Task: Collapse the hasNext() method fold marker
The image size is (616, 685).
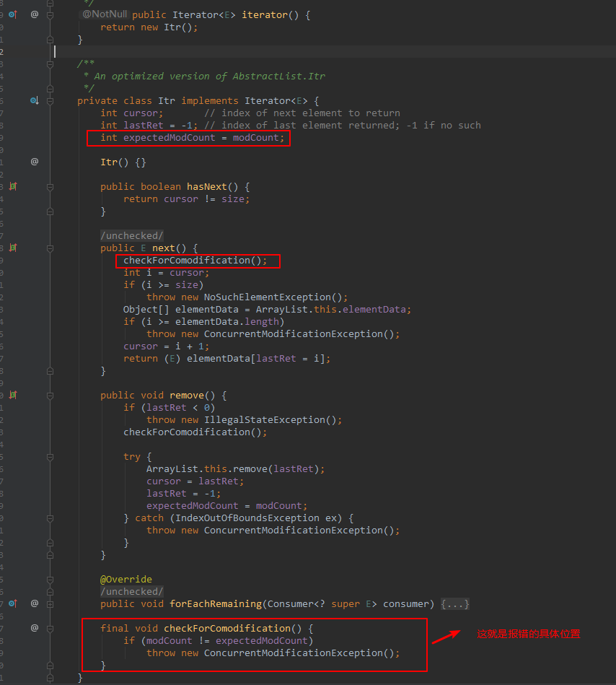Action: (x=50, y=187)
